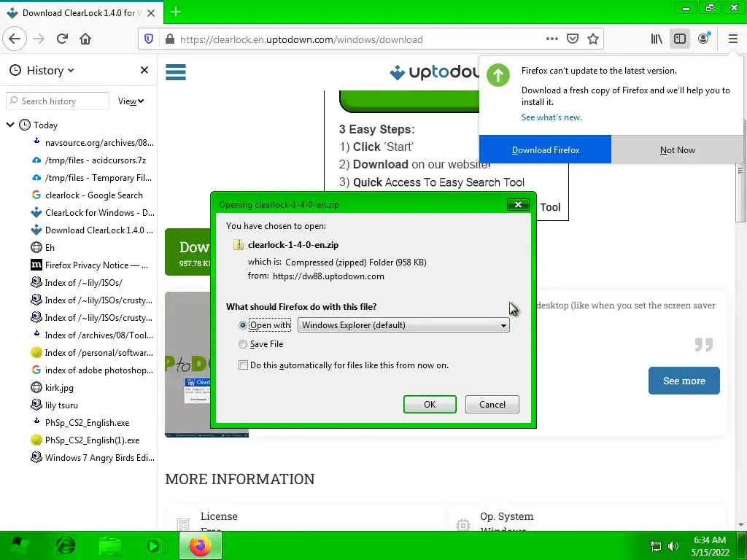
Task: Open clearlock - Google Search history entry
Action: 87,195
